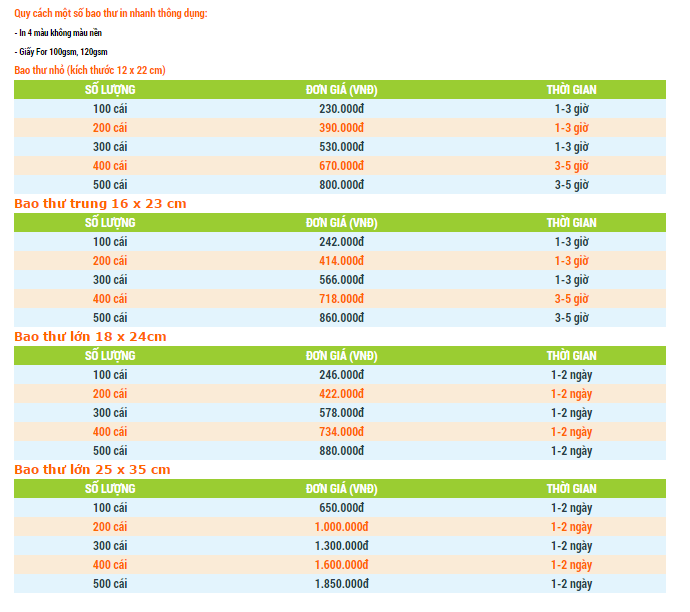
Task: Select the price 230.000đ
Action: [342, 109]
